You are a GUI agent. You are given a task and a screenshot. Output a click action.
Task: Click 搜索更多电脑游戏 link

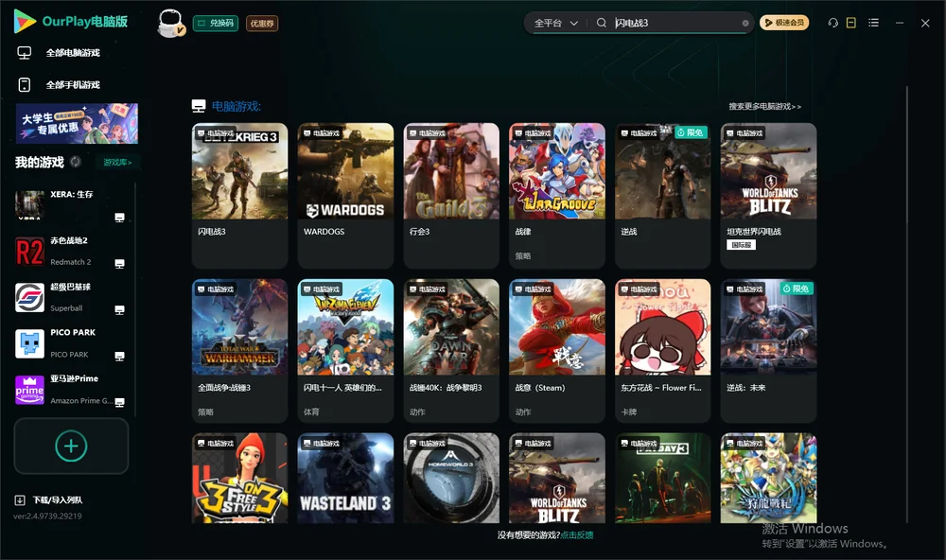pos(764,107)
